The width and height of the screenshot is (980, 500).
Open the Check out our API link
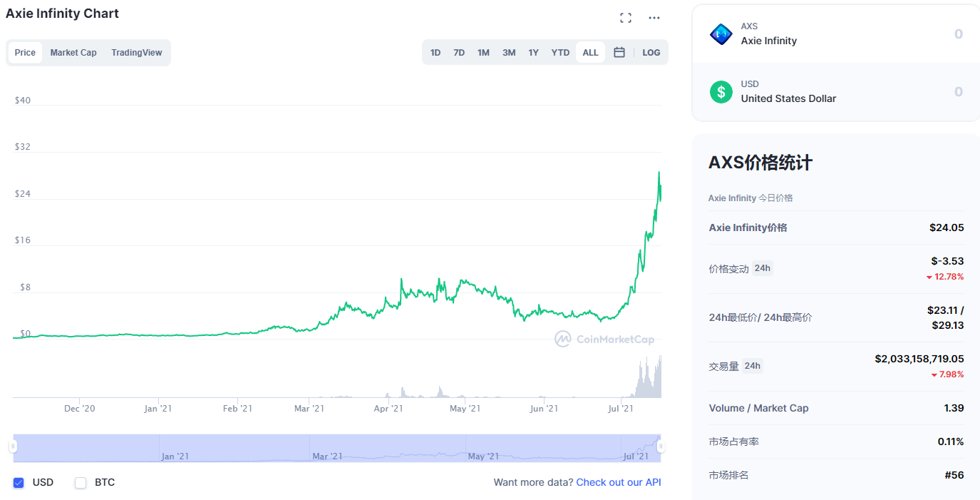(619, 482)
